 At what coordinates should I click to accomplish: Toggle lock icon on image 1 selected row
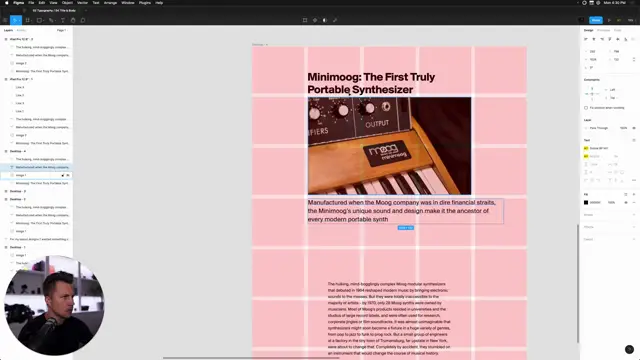tap(63, 175)
